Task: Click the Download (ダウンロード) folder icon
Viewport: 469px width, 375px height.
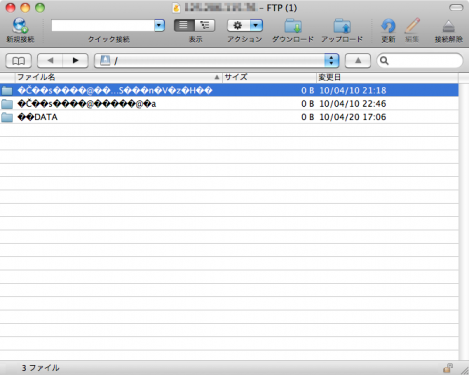Action: [293, 26]
